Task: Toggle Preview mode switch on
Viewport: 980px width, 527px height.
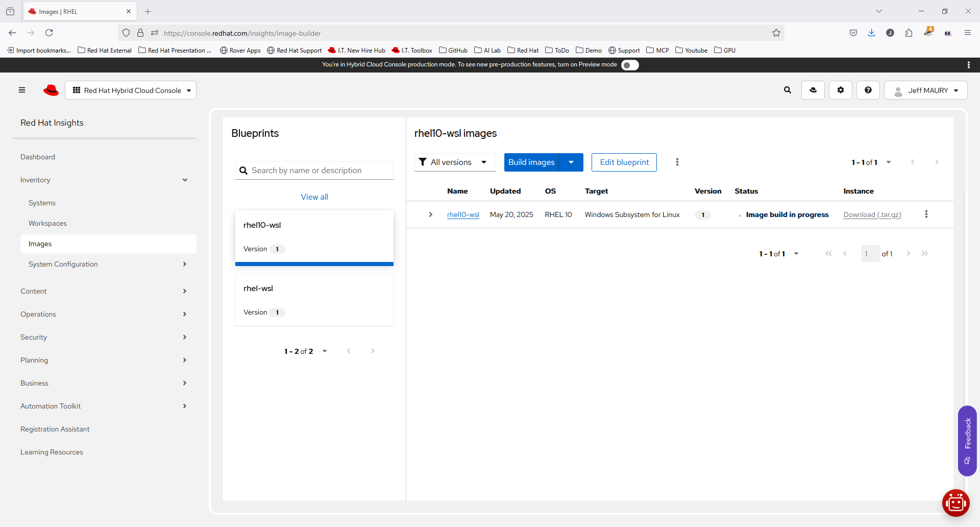Action: point(630,65)
